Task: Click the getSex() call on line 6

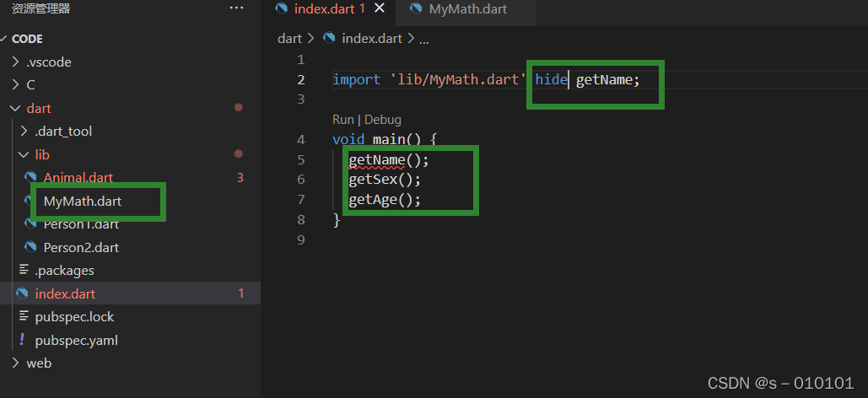Action: coord(385,180)
